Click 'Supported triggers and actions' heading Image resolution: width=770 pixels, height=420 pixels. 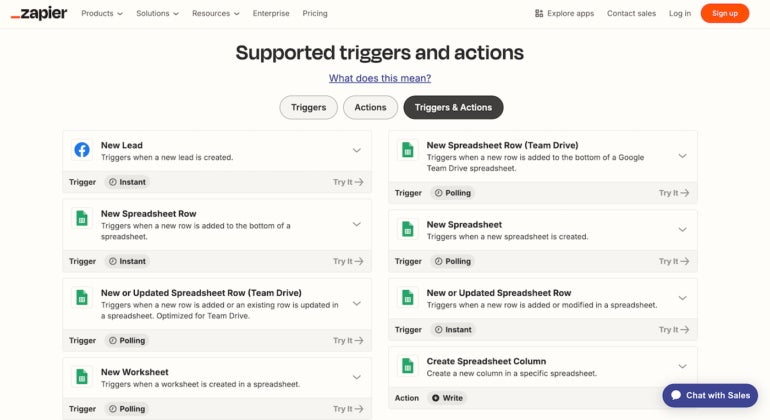(x=380, y=53)
